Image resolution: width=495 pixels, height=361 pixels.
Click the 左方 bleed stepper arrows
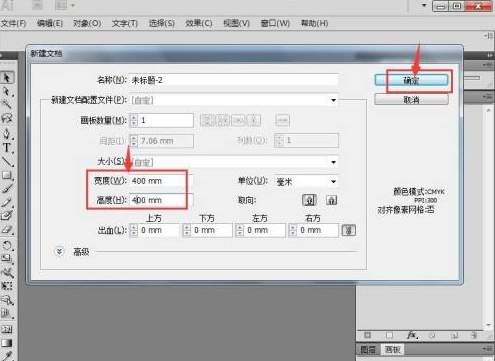(240, 230)
